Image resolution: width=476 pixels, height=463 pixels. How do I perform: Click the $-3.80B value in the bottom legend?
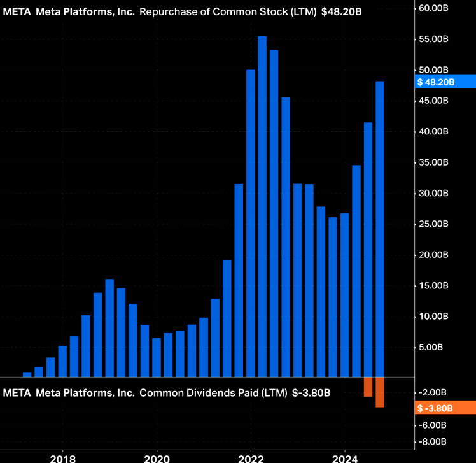pyautogui.click(x=311, y=393)
